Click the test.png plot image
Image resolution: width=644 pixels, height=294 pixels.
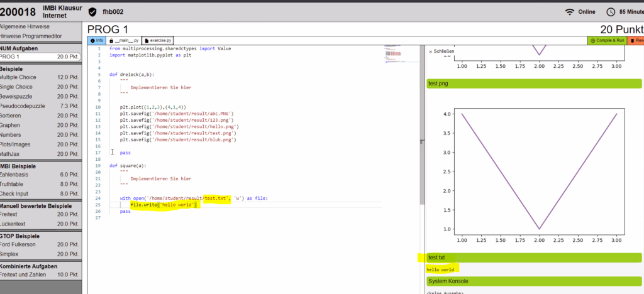[533, 171]
